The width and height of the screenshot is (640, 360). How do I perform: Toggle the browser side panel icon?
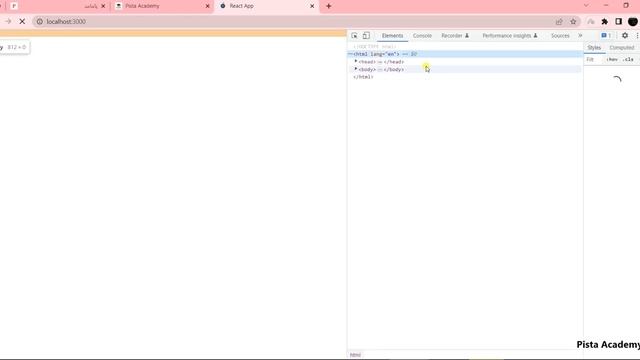pos(619,21)
